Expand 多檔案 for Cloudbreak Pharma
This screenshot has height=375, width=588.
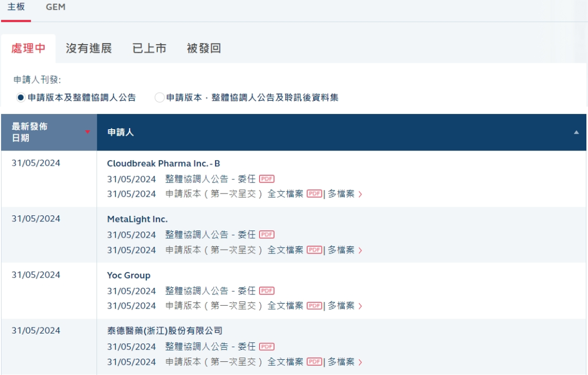click(344, 194)
